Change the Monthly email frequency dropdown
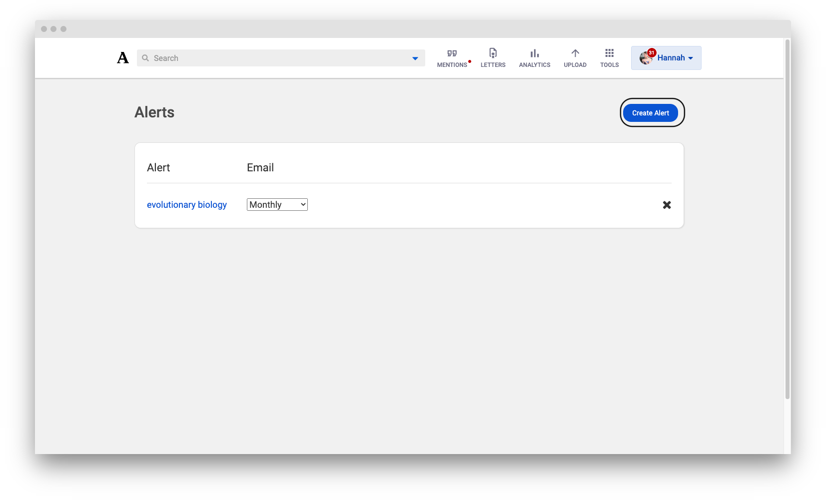 (277, 205)
